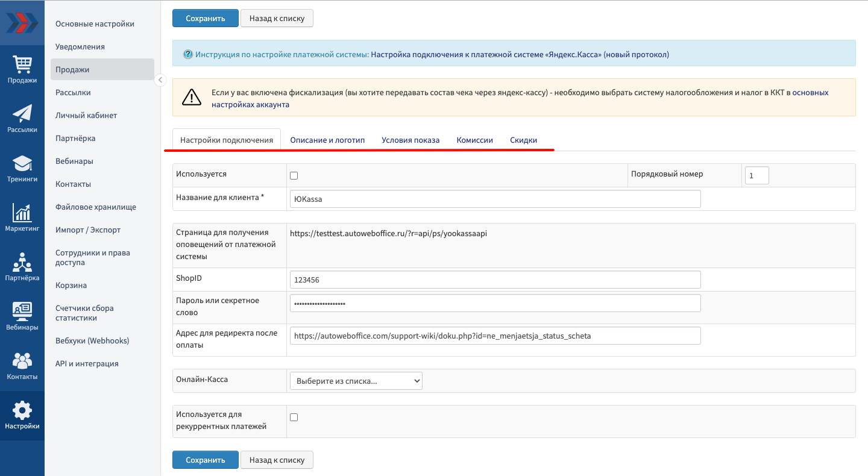Toggle the recurring payments checkbox
The image size is (868, 476).
pyautogui.click(x=294, y=417)
